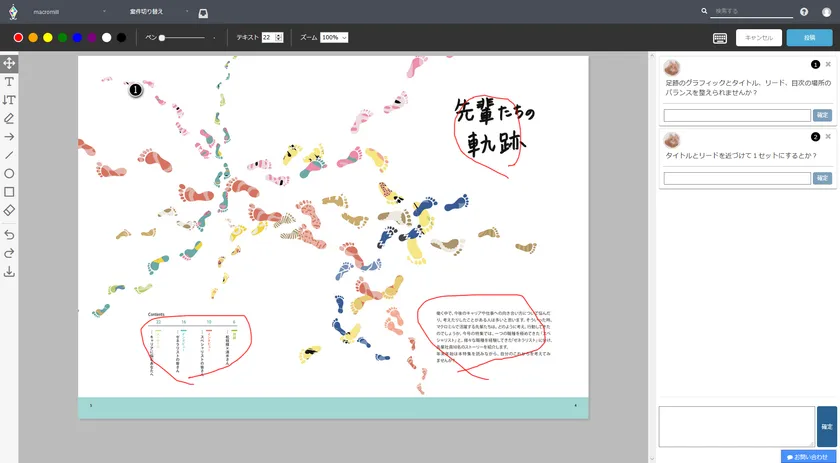Redo the last annotation
Image resolution: width=840 pixels, height=463 pixels.
(9, 253)
